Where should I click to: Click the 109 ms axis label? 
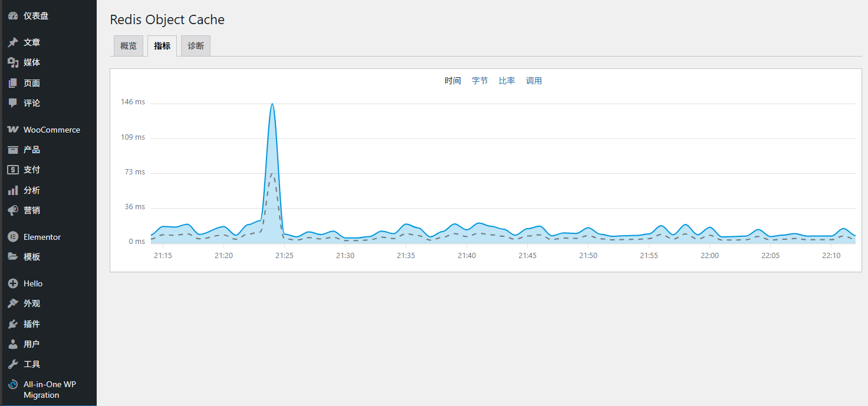pos(133,137)
